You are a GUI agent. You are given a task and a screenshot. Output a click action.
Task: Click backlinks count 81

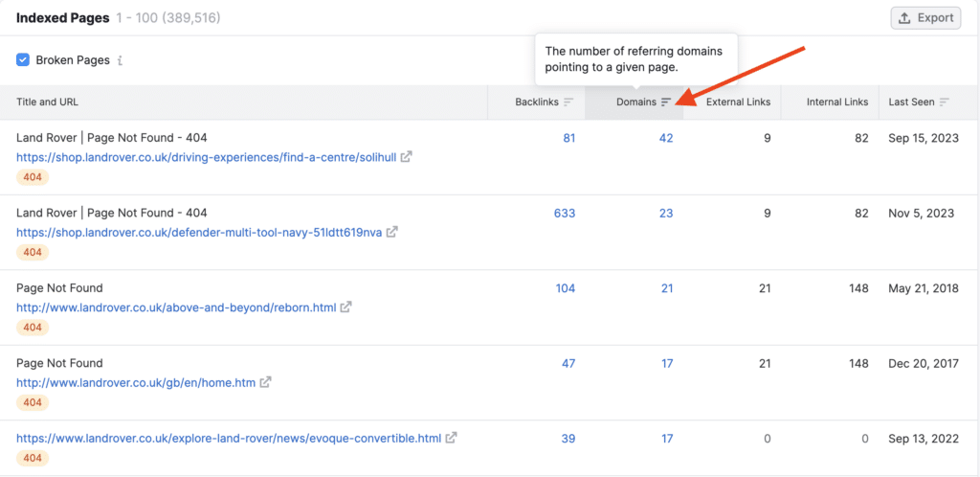point(568,138)
